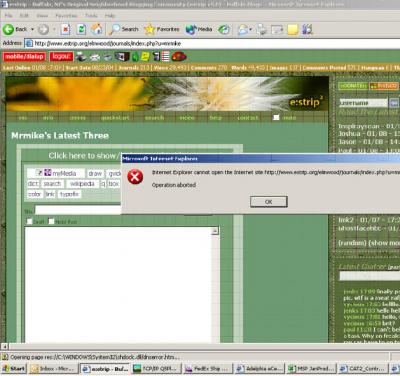Click the red logout button
Image resolution: width=400 pixels, height=376 pixels.
(x=62, y=56)
